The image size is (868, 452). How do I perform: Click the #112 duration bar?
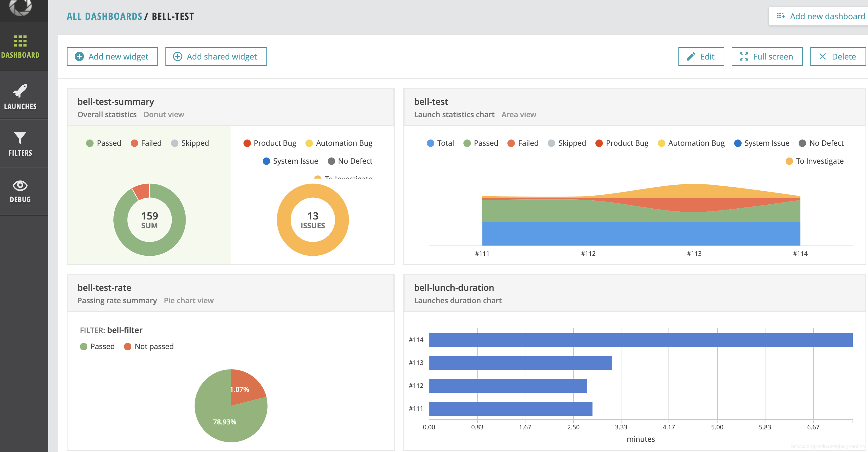pyautogui.click(x=508, y=386)
